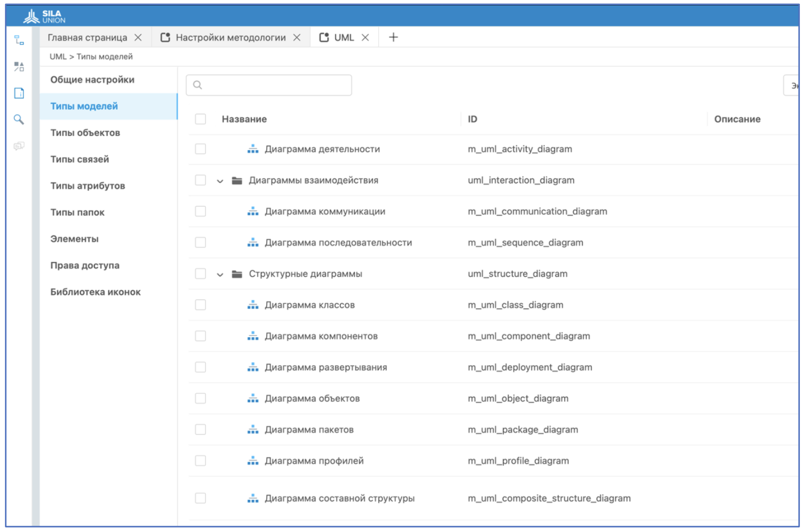Click the SILA Union logo
This screenshot has width=806, height=532.
click(45, 16)
